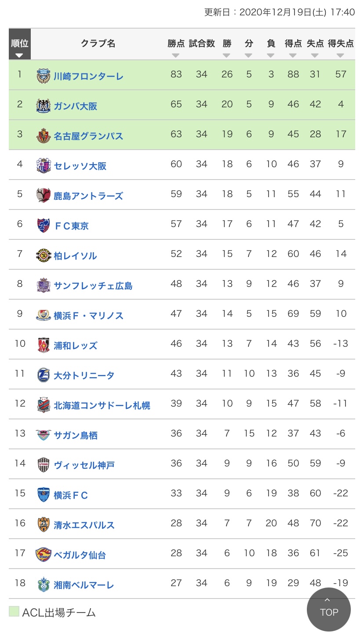Click the Urawa Reds club emblem

coord(44,345)
